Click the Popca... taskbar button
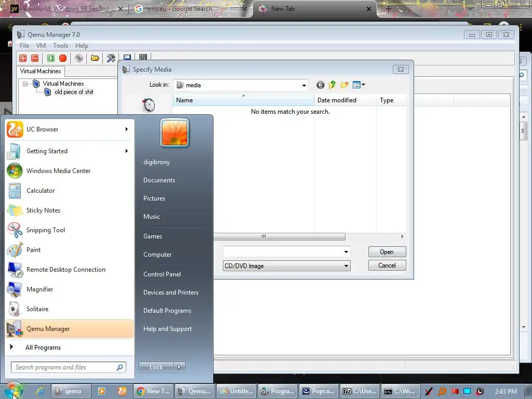The height and width of the screenshot is (399, 532). (x=320, y=391)
